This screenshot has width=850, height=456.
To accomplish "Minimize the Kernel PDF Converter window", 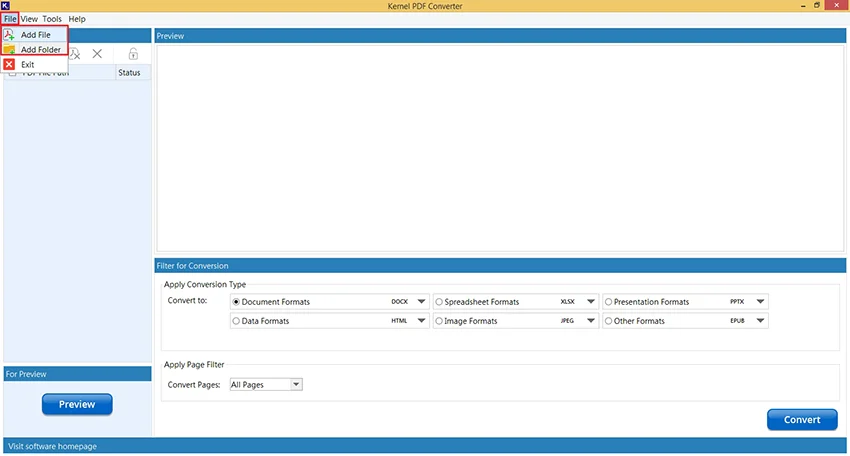I will tap(803, 5).
